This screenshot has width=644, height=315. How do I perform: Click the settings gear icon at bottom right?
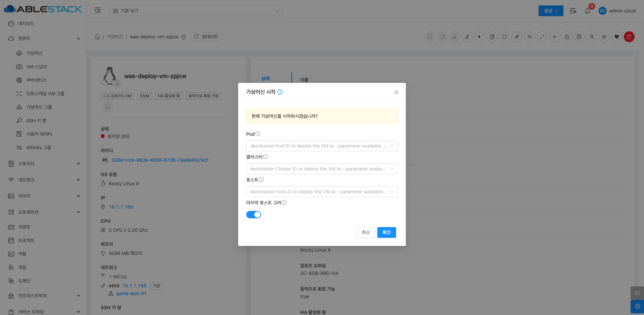pyautogui.click(x=637, y=306)
